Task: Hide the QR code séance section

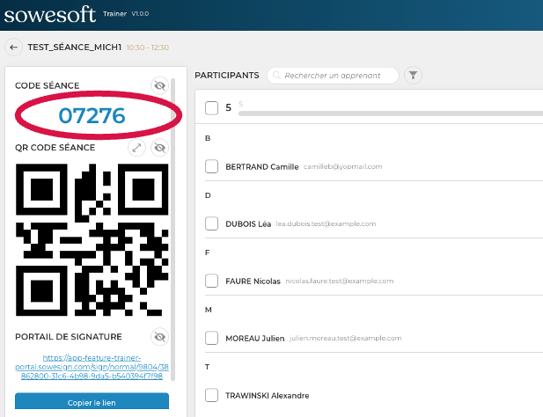Action: click(160, 148)
